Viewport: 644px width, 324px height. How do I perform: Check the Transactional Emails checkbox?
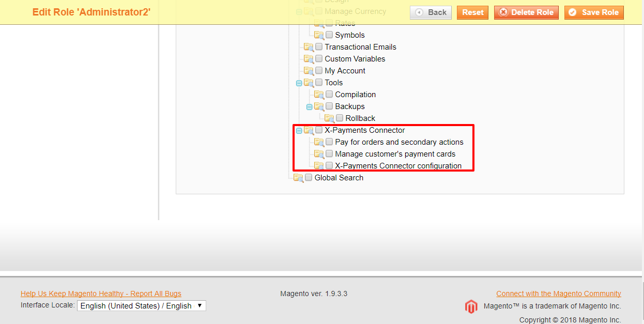point(319,47)
